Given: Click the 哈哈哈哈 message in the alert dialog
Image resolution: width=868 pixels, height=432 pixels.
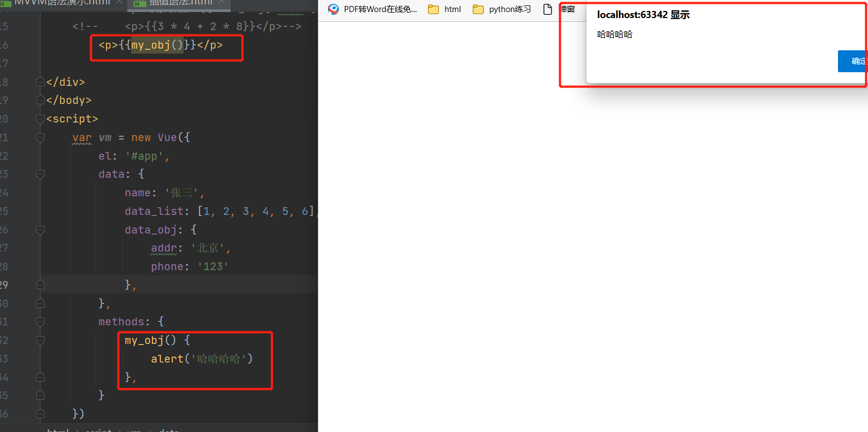Looking at the screenshot, I should tap(615, 34).
